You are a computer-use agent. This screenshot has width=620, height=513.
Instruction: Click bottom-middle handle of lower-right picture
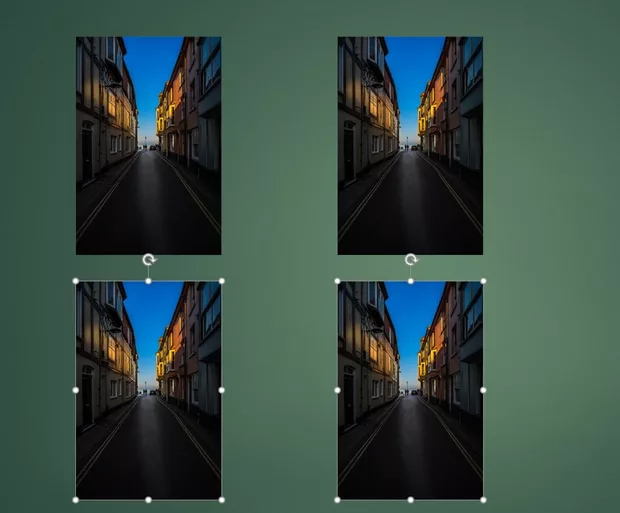[411, 500]
